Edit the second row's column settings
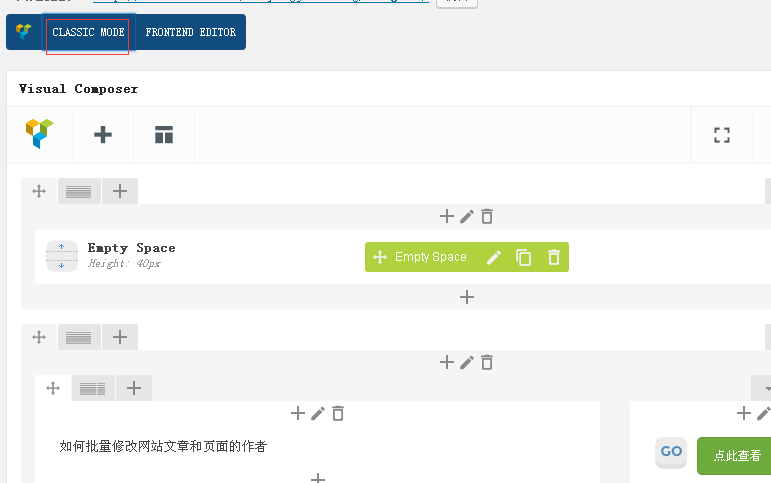This screenshot has height=483, width=771. 467,362
